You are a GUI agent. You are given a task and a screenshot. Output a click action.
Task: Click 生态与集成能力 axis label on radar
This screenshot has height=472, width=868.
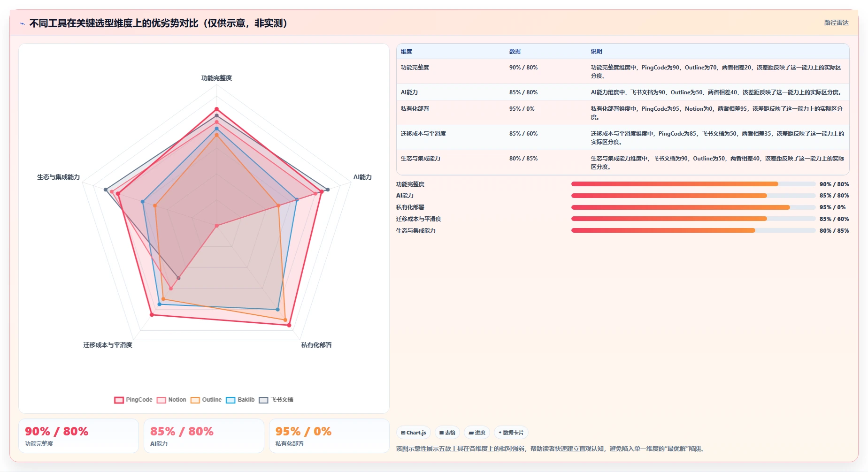click(x=59, y=177)
